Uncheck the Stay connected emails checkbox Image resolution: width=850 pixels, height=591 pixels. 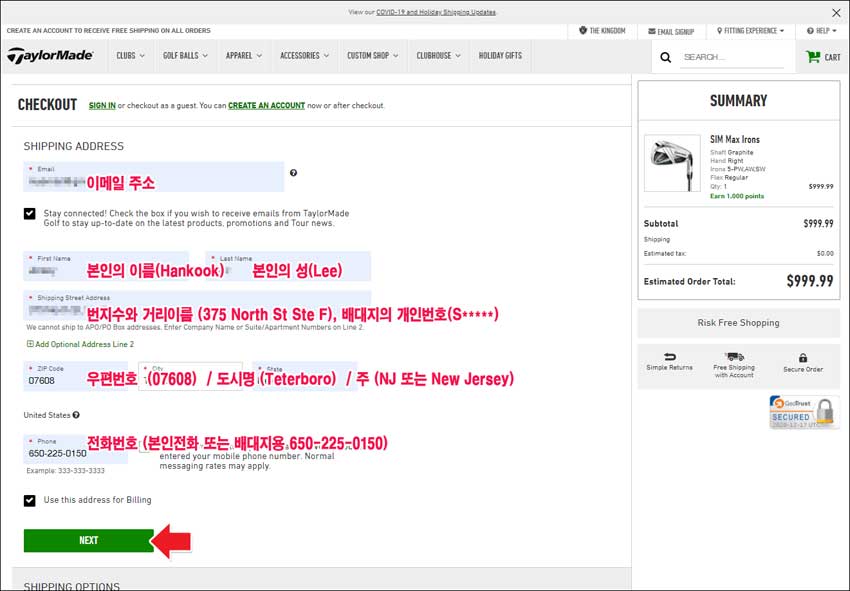pyautogui.click(x=30, y=214)
